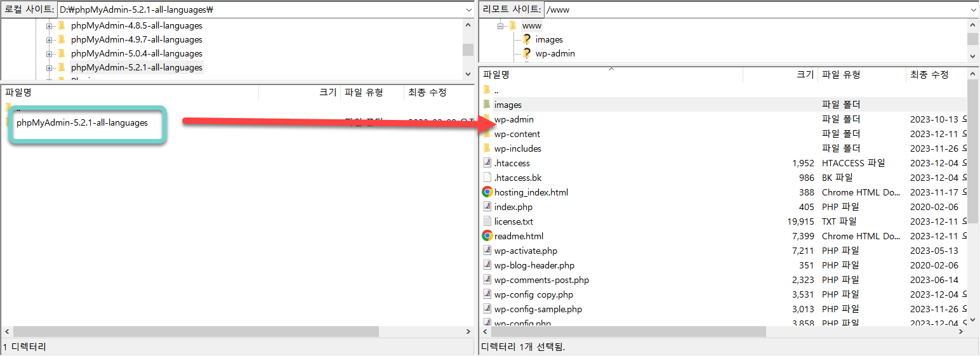Expand phpMyAdmin-5.2.1-all-languages tree node
The width and height of the screenshot is (980, 356).
50,68
